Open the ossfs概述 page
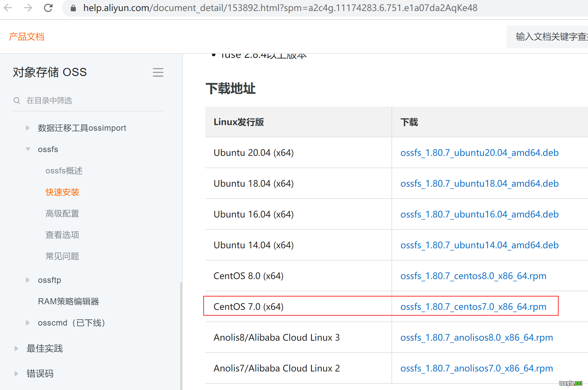Screen dimensions: 588x390 pyautogui.click(x=64, y=171)
